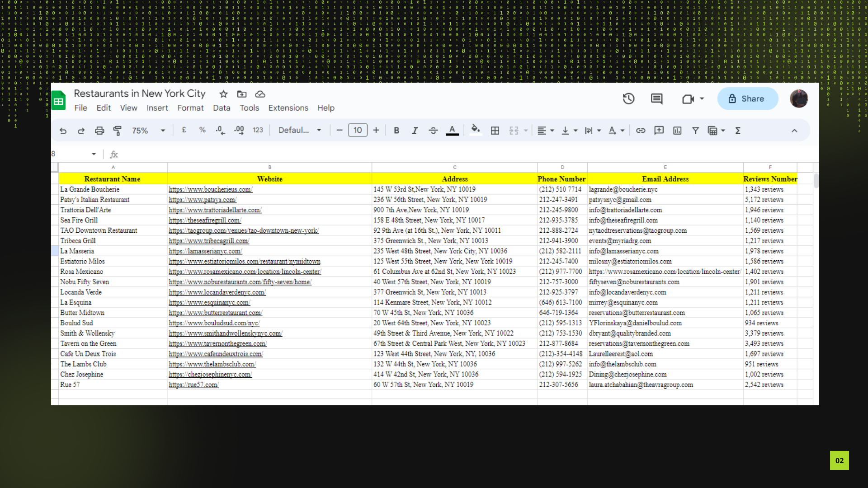Open vertical align dropdown
The image size is (868, 488).
(569, 131)
